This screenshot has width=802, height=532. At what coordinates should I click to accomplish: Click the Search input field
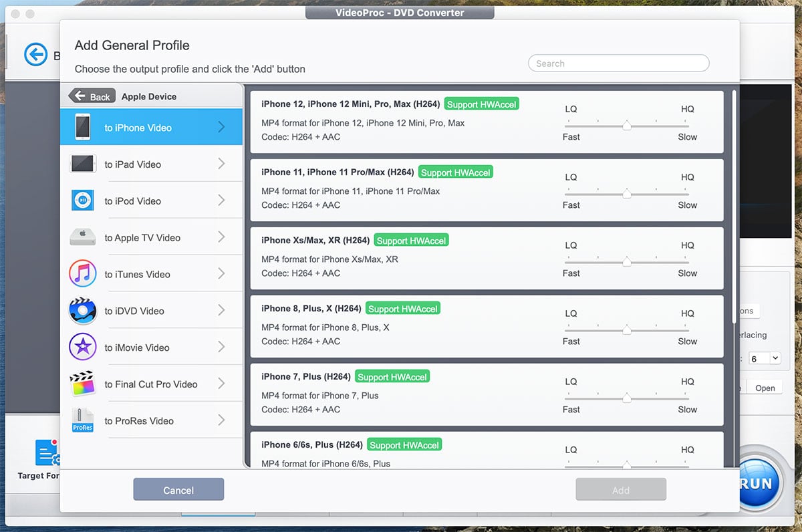[618, 63]
